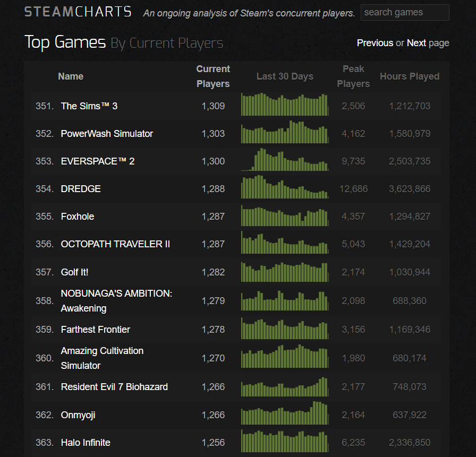Click Halo Infinite 30-day chart
Screen dimensions: 476x457
[x=285, y=441]
